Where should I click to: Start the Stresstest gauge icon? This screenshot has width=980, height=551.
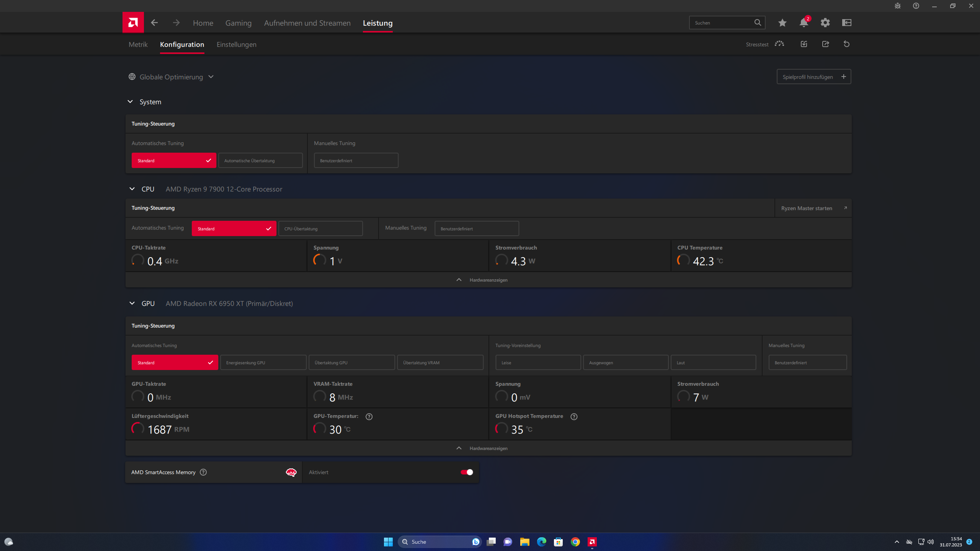tap(779, 44)
